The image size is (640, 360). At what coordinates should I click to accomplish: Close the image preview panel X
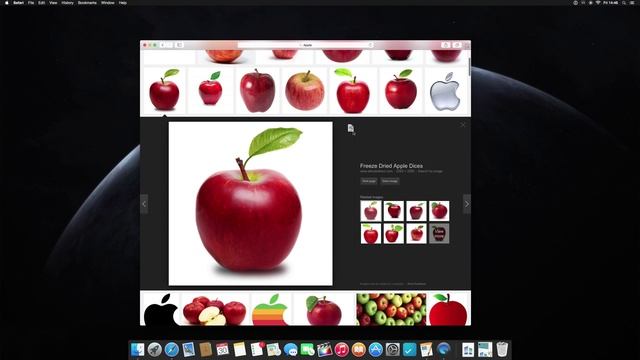coord(462,125)
